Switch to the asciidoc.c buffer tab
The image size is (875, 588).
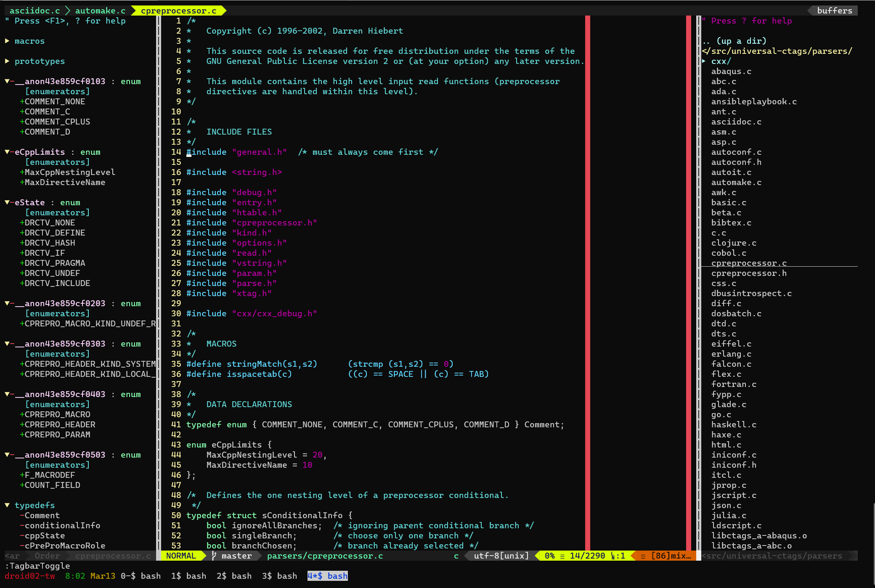(x=34, y=11)
